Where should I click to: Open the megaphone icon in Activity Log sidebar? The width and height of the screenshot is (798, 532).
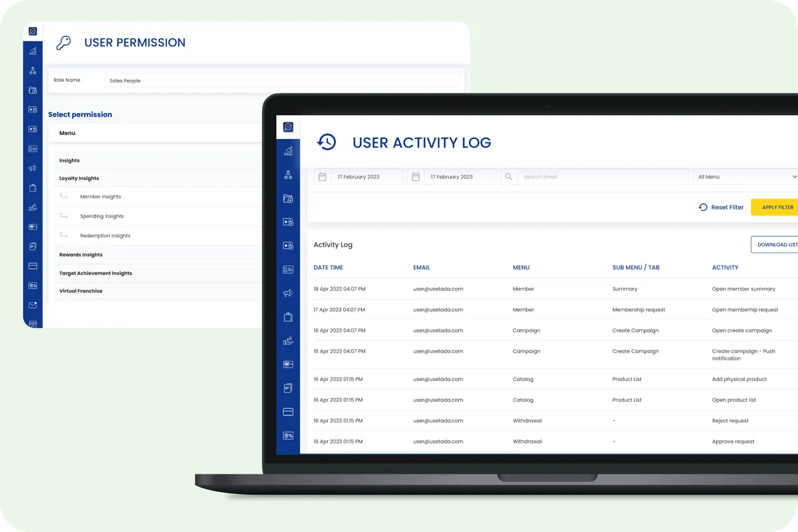coord(288,293)
